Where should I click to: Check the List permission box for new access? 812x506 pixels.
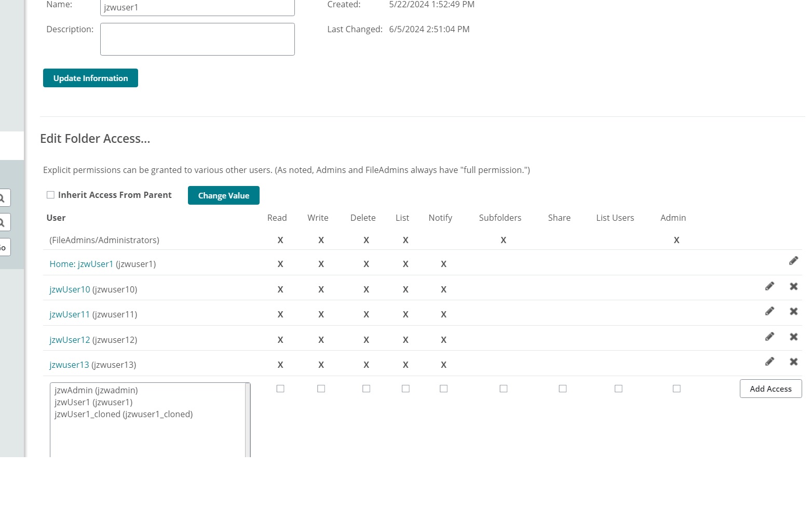pos(405,389)
